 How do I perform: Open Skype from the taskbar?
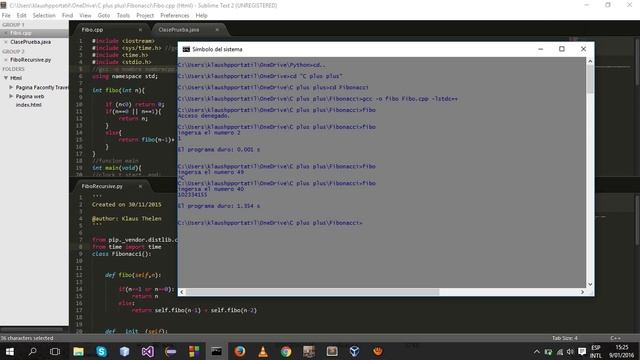pyautogui.click(x=101, y=351)
